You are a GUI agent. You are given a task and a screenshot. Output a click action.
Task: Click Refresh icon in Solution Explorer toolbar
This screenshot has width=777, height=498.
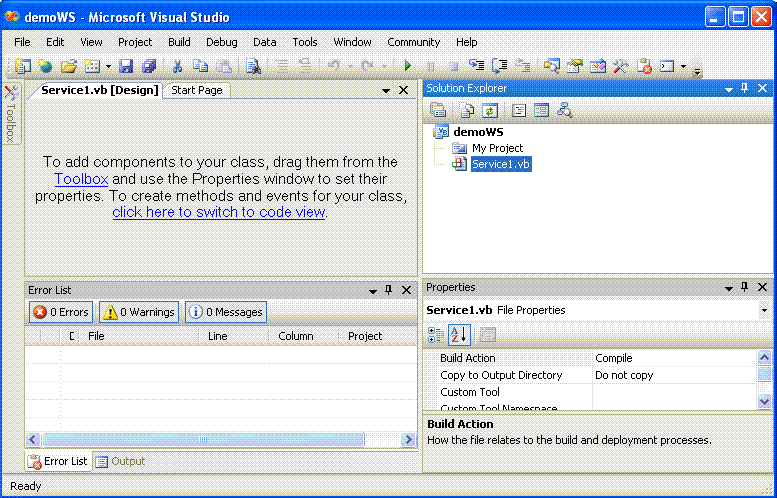pos(490,110)
